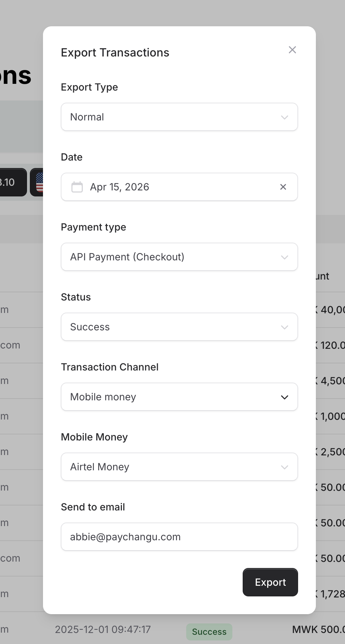Click the Transaction Channel chevron arrow

tap(285, 397)
